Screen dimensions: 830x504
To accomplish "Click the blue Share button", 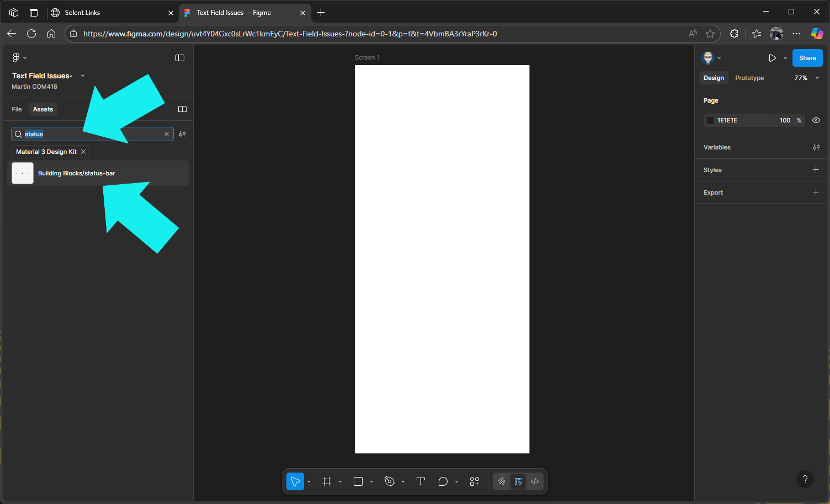I will [807, 58].
